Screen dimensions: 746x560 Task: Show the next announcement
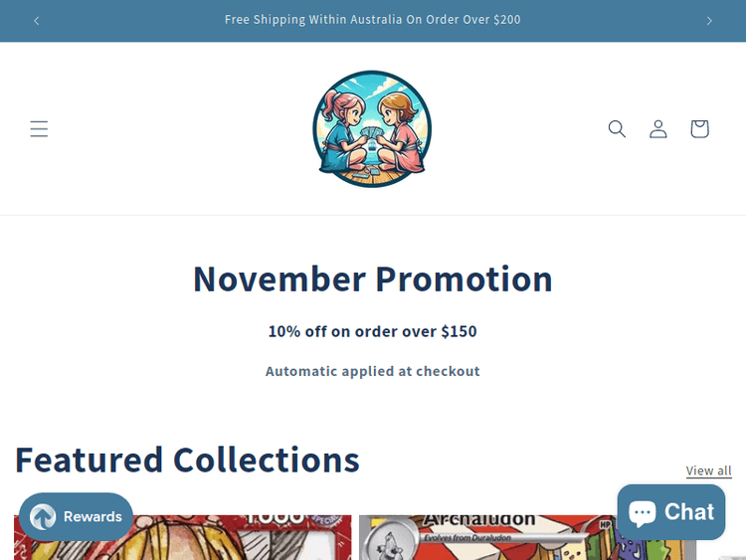[709, 21]
